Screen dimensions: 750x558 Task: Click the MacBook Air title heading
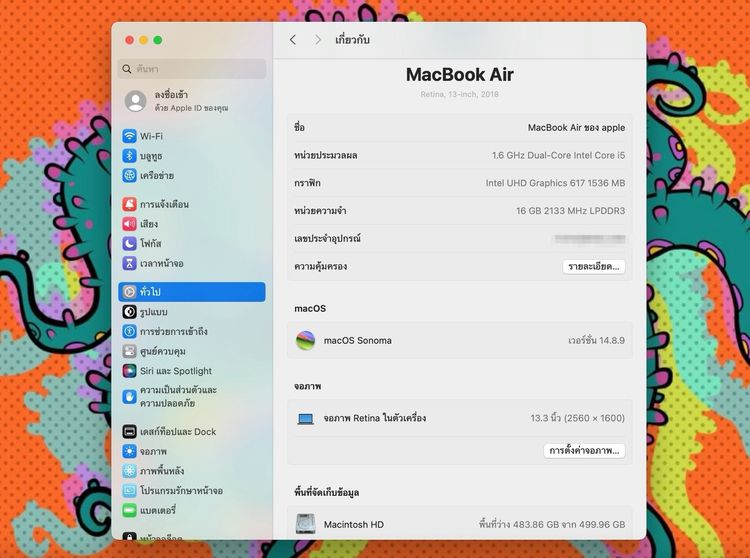[x=460, y=75]
